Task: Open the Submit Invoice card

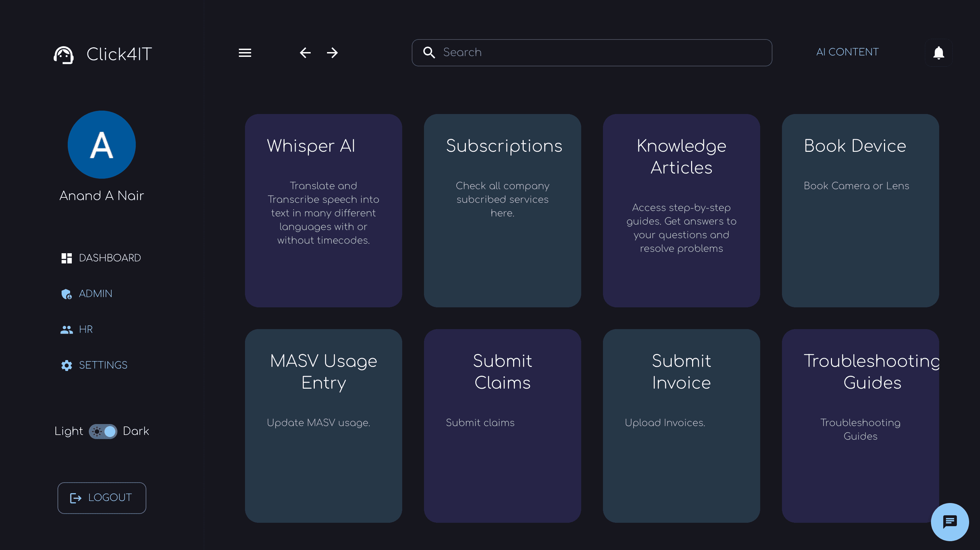Action: pyautogui.click(x=681, y=425)
